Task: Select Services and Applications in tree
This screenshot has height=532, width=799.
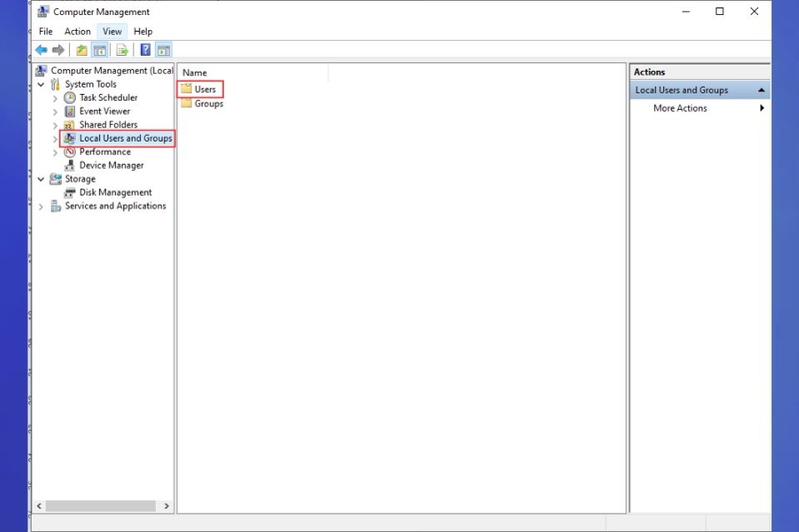Action: [x=116, y=207]
